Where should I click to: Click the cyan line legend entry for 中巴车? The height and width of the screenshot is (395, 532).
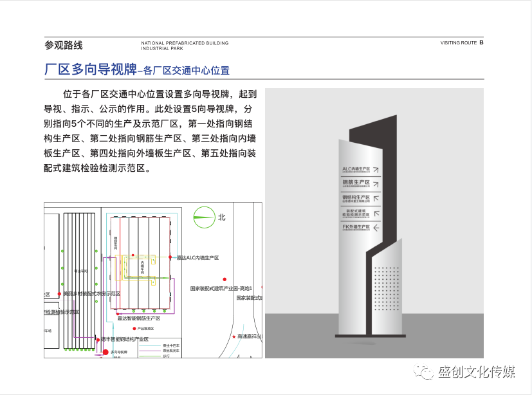point(160,346)
